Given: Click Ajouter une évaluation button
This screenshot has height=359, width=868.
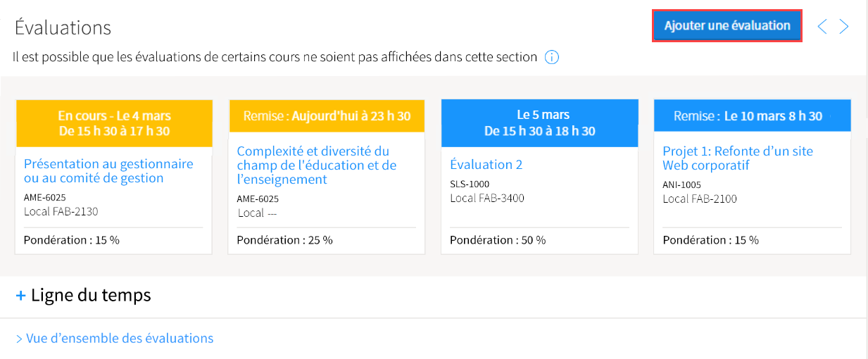Looking at the screenshot, I should click(727, 25).
